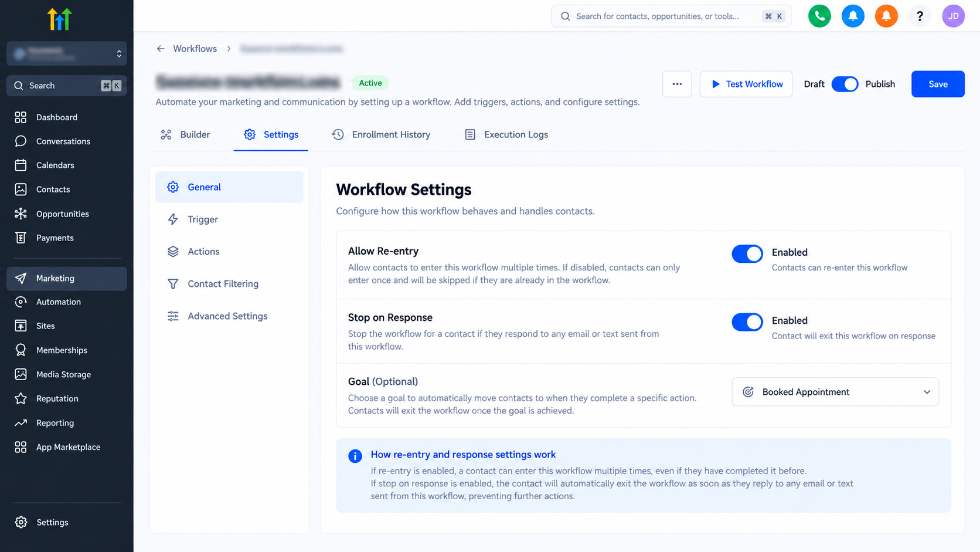Open the Goal Booked Appointment dropdown
The height and width of the screenshot is (552, 980).
pos(835,392)
